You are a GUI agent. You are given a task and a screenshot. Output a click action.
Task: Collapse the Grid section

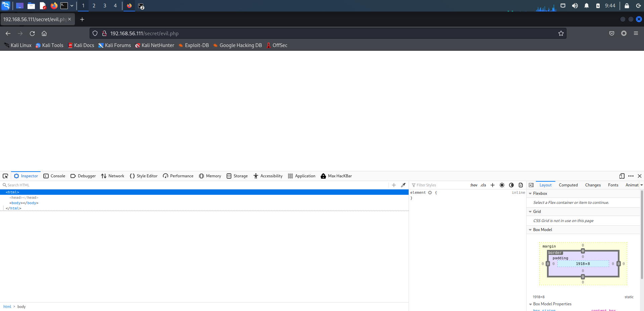(530, 212)
